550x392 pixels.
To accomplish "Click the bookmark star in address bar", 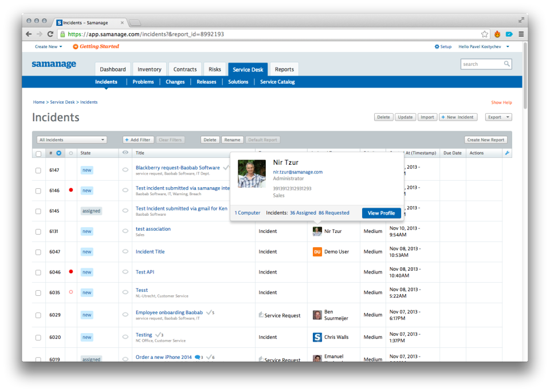I will [485, 34].
